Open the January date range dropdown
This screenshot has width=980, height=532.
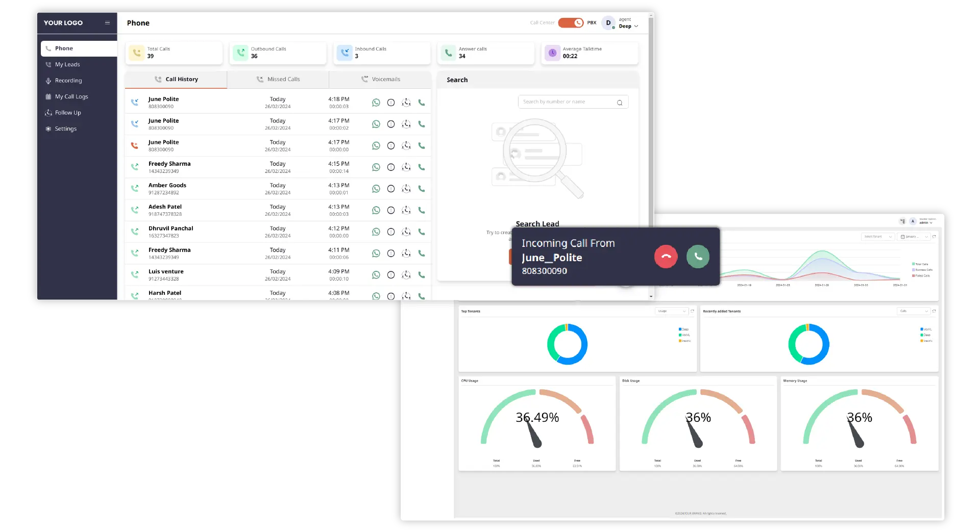pos(914,237)
